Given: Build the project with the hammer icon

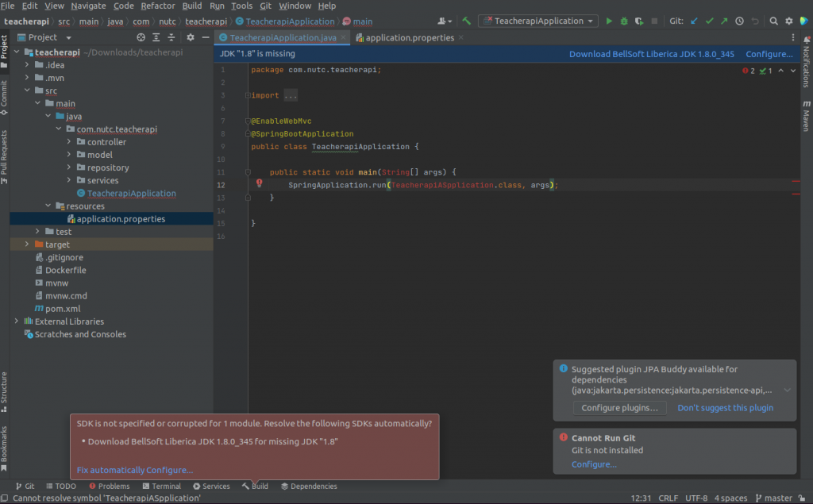Looking at the screenshot, I should pyautogui.click(x=467, y=21).
